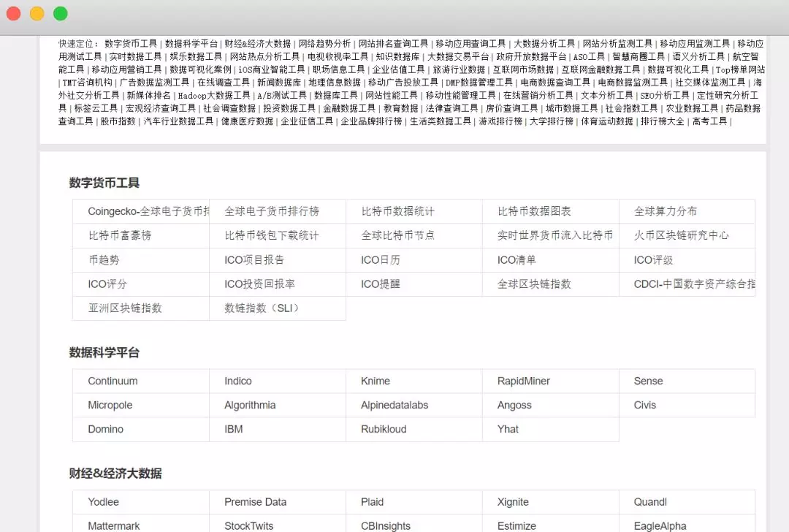Jump to 娱乐数据工具 in quick navigation
Screen dimensions: 789x532
click(x=196, y=56)
